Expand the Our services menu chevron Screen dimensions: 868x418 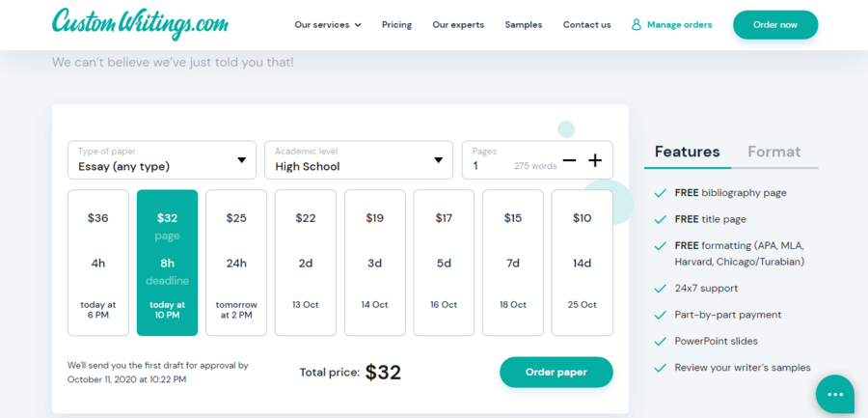pos(358,25)
